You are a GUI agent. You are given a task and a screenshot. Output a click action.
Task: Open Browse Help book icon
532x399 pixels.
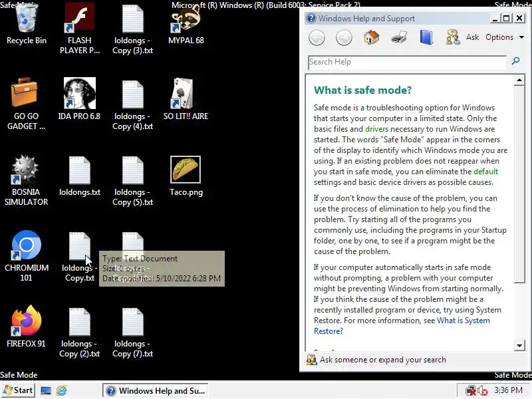pyautogui.click(x=426, y=37)
